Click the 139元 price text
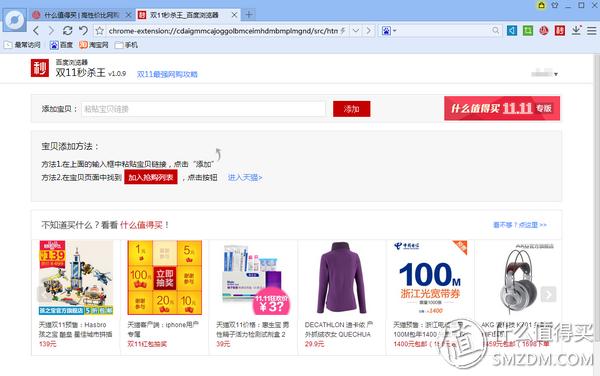Viewport: 600px width, 376px height. click(x=47, y=344)
